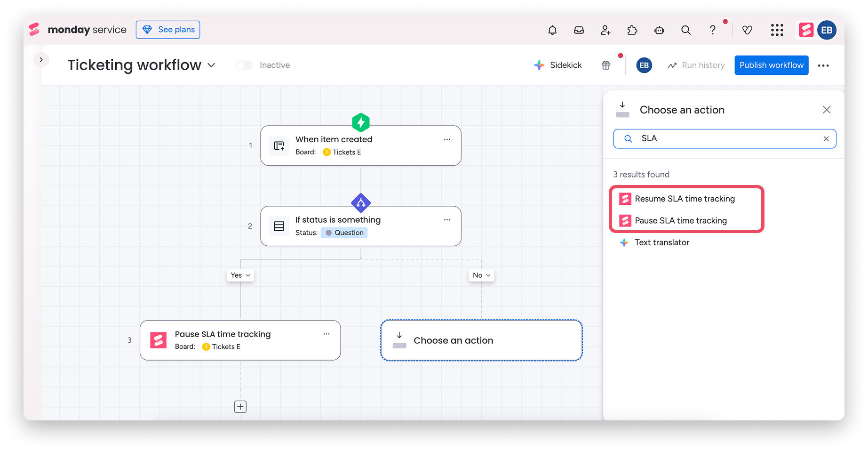The width and height of the screenshot is (868, 451).
Task: Click the heart favorites icon
Action: click(747, 30)
